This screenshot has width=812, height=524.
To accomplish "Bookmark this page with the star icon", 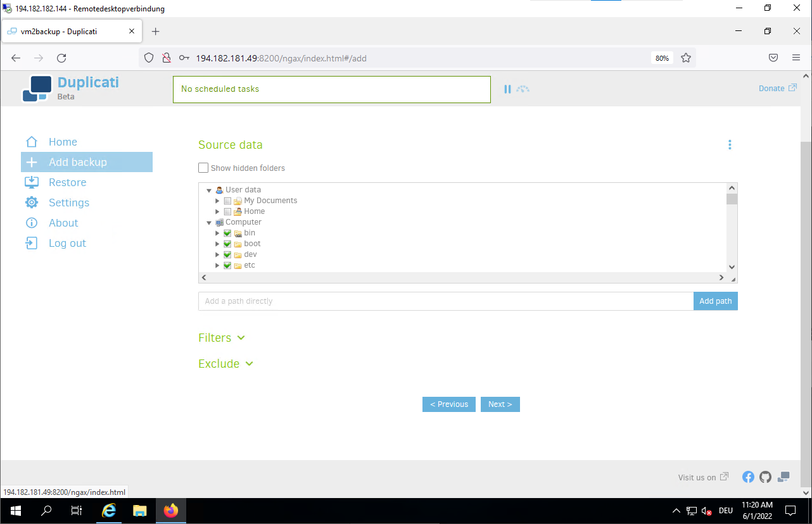I will [685, 58].
